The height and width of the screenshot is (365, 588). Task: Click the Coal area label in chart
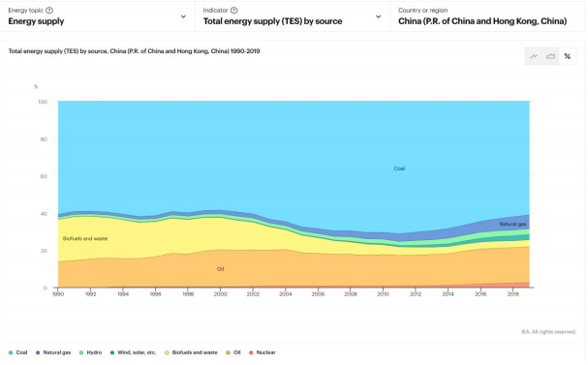[399, 168]
